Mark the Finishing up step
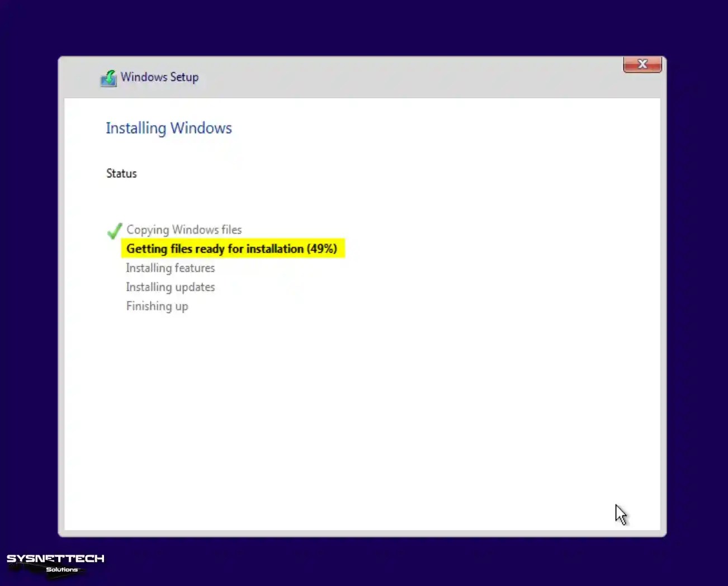Viewport: 728px width, 586px height. tap(157, 306)
